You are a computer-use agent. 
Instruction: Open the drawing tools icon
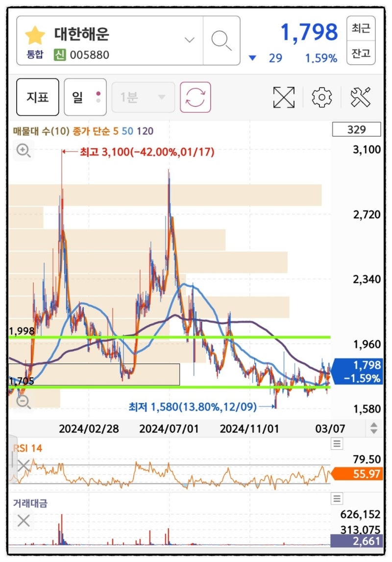[360, 97]
